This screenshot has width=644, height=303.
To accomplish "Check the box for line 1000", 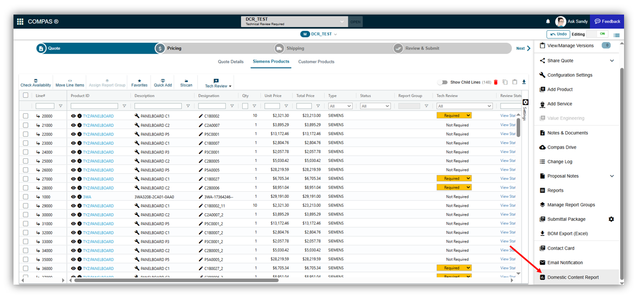I will tap(26, 197).
